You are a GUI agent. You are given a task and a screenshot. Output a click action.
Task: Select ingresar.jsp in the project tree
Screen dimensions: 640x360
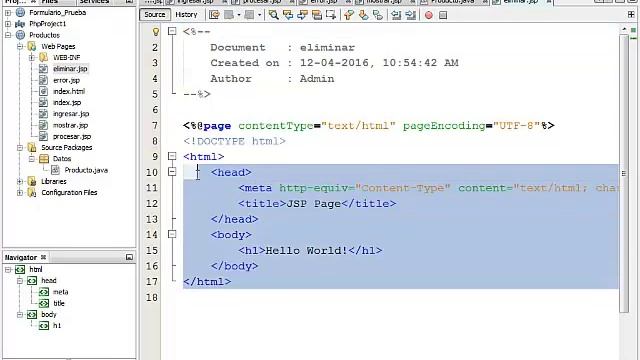(x=71, y=114)
